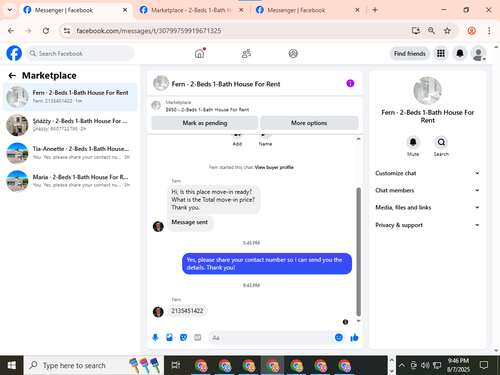The height and width of the screenshot is (375, 500).
Task: Open Chrome profile icon
Action: [x=471, y=31]
